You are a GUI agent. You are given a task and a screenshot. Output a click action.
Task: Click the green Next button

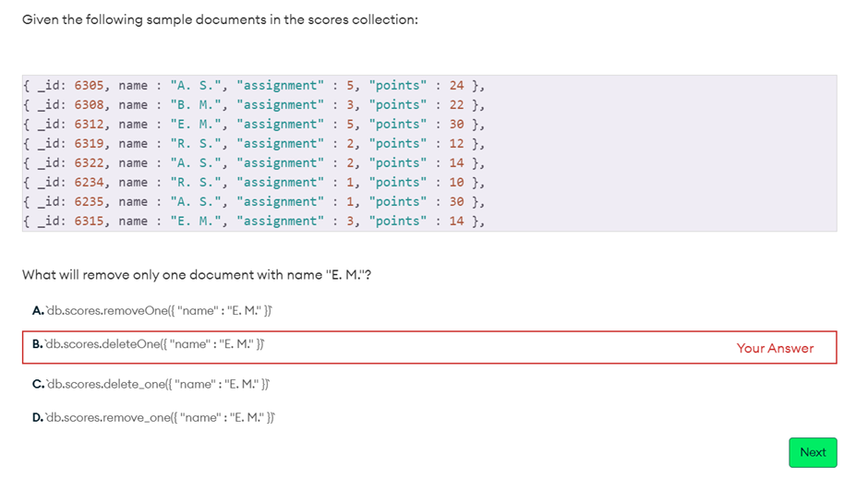pyautogui.click(x=813, y=452)
